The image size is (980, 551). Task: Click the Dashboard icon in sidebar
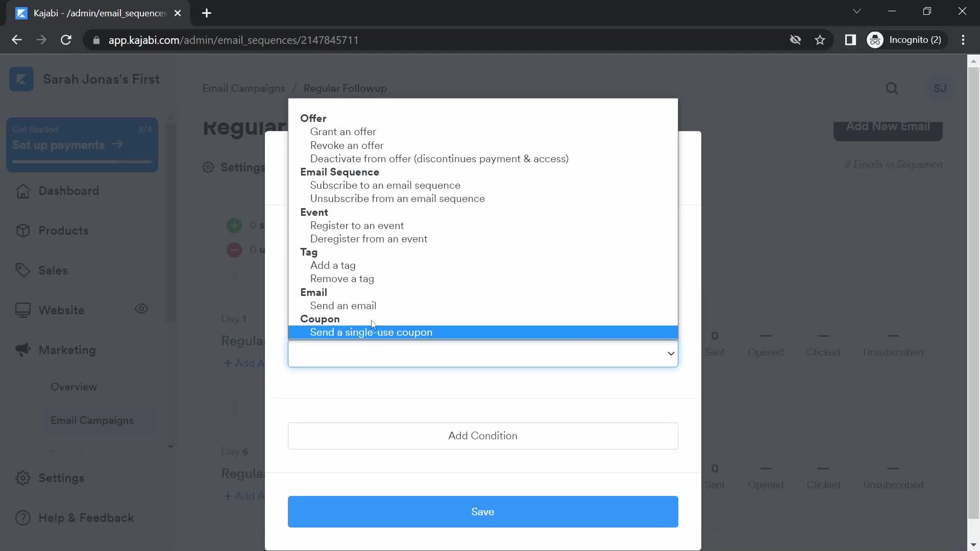(x=22, y=191)
